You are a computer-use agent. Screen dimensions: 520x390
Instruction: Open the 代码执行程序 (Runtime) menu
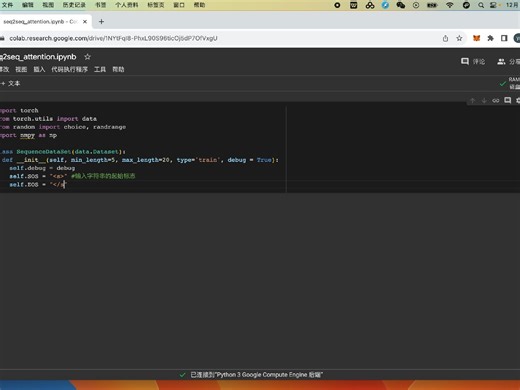click(69, 69)
